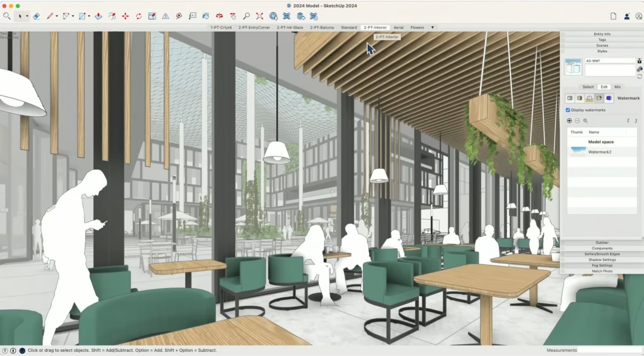Open Background settings in the Styles Edit panel
Screen dimensions: 644x356
(x=589, y=98)
